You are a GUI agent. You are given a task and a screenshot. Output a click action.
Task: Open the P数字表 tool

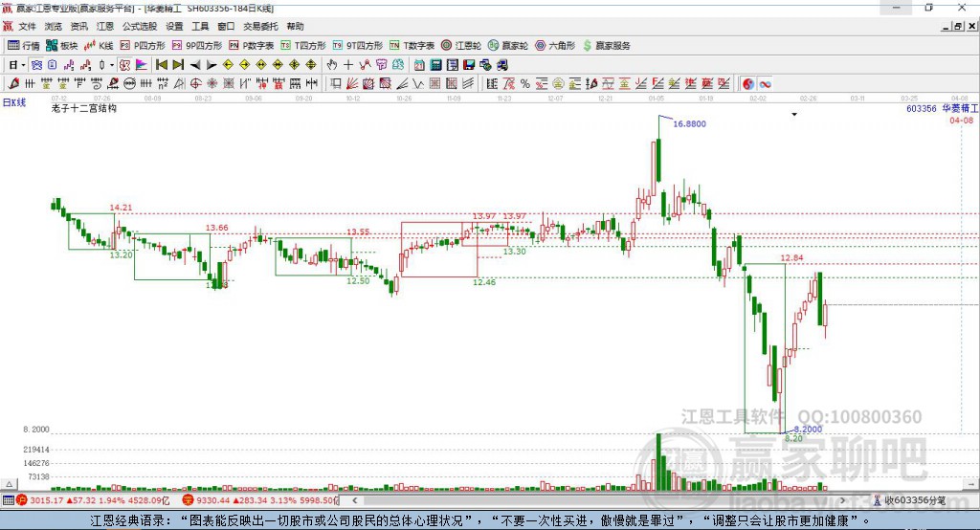[x=252, y=46]
